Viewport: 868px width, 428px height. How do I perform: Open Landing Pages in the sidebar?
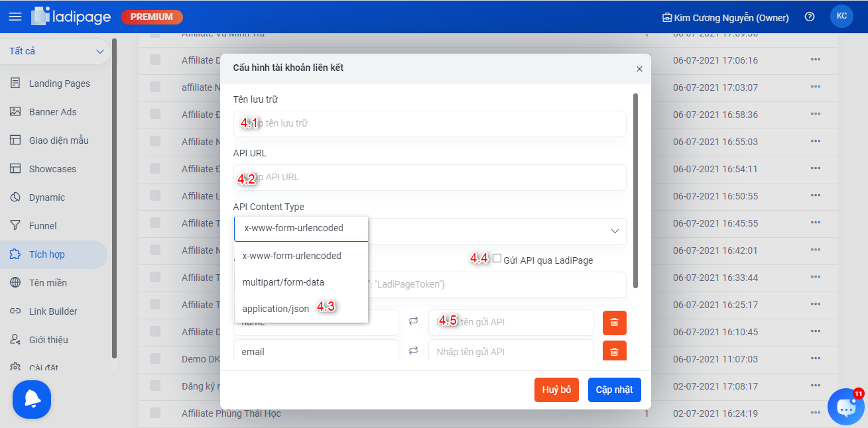[59, 83]
